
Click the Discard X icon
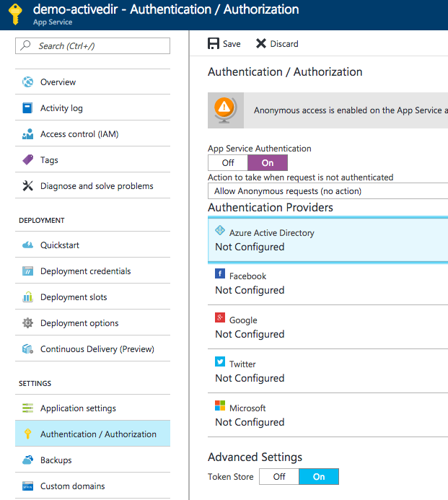(x=261, y=43)
